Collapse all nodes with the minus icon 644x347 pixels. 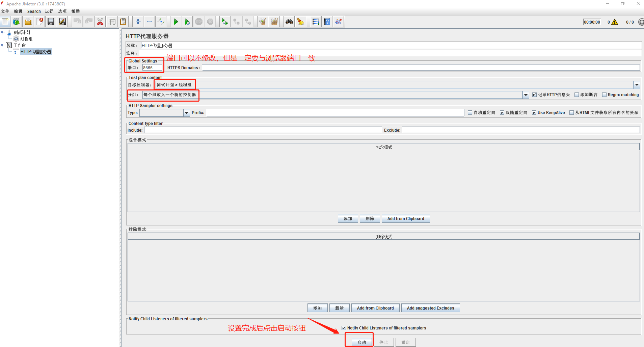(x=149, y=22)
